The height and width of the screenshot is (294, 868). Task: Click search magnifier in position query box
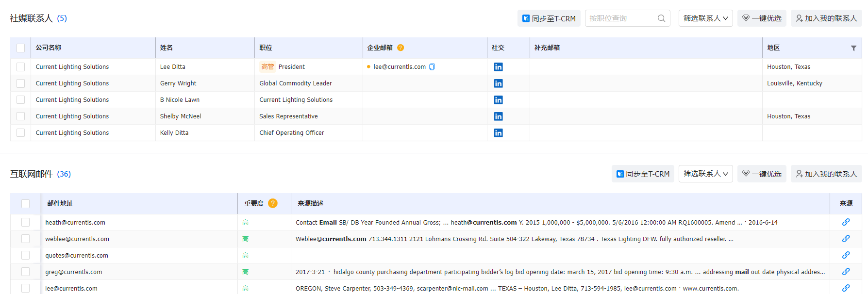click(x=661, y=18)
